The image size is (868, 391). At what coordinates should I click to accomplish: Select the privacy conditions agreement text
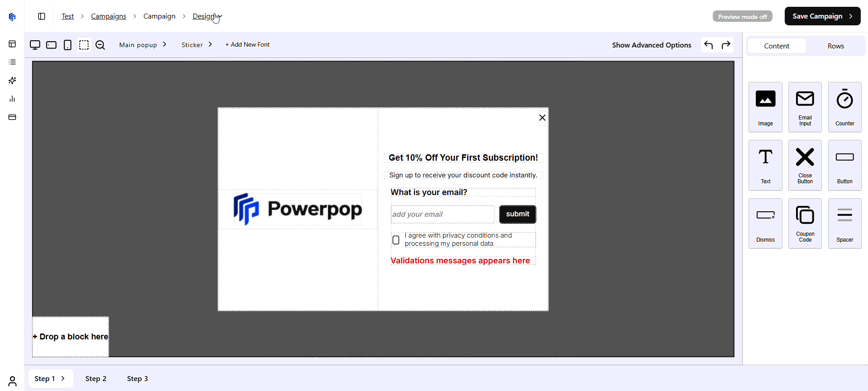458,239
